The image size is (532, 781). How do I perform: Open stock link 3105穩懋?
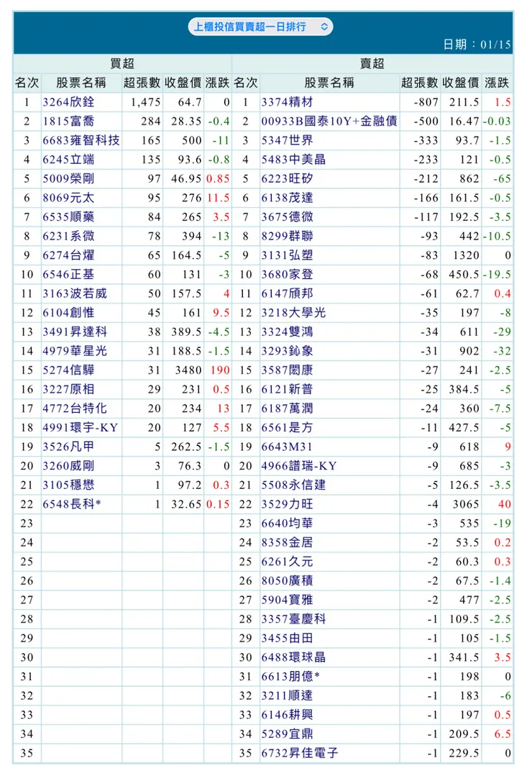(x=68, y=485)
